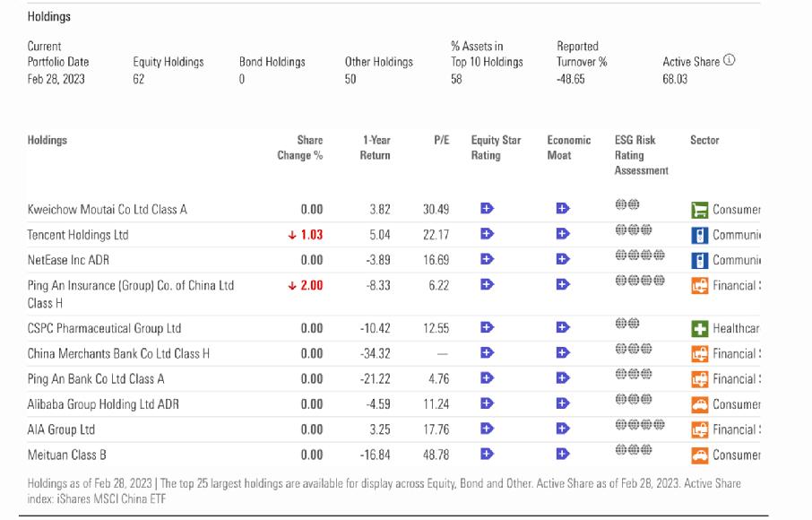
Task: Open Kweichow Moutai Co Ltd Class A holding
Action: tap(107, 210)
